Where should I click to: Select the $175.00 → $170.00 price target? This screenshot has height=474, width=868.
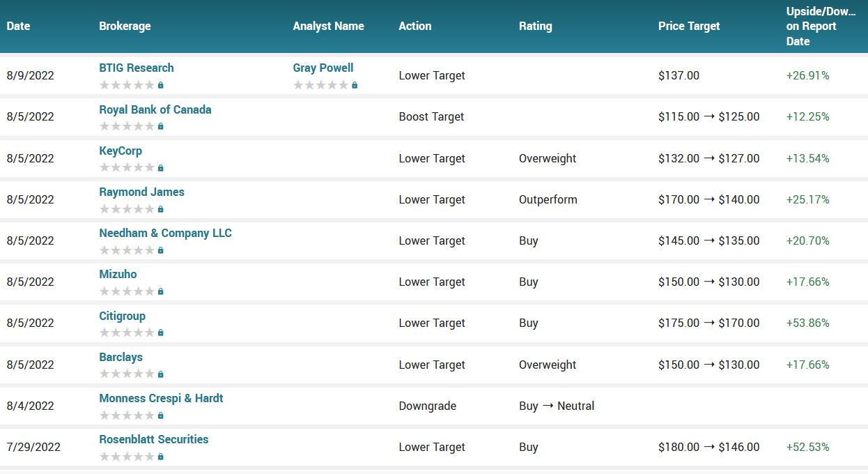coord(709,323)
